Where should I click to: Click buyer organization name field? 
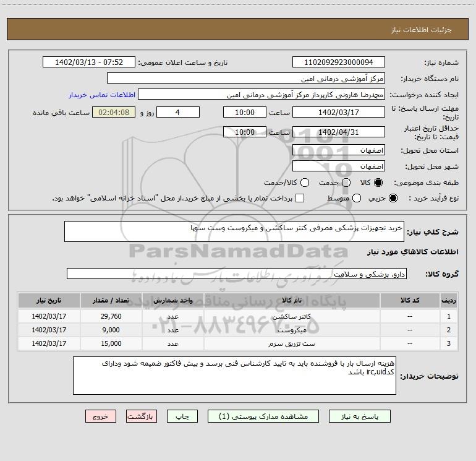(x=246, y=79)
